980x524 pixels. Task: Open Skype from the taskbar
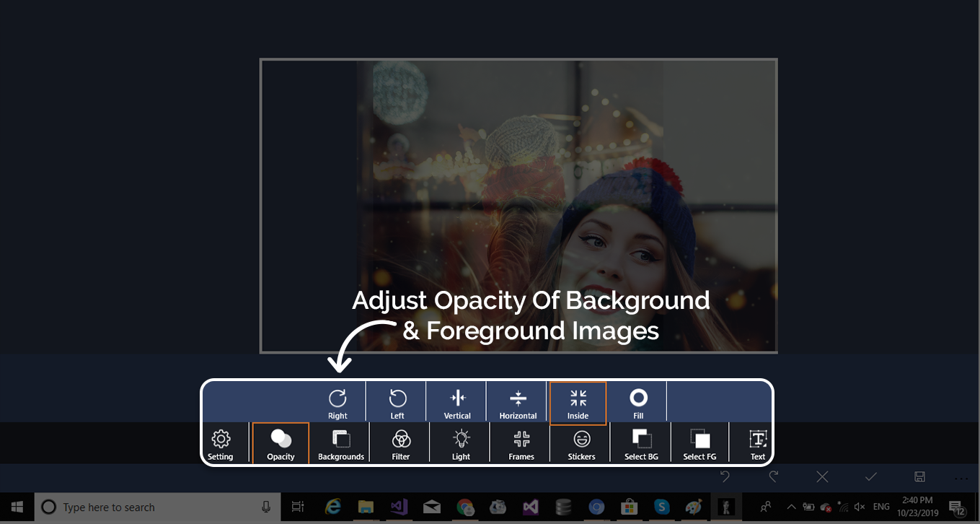click(662, 507)
